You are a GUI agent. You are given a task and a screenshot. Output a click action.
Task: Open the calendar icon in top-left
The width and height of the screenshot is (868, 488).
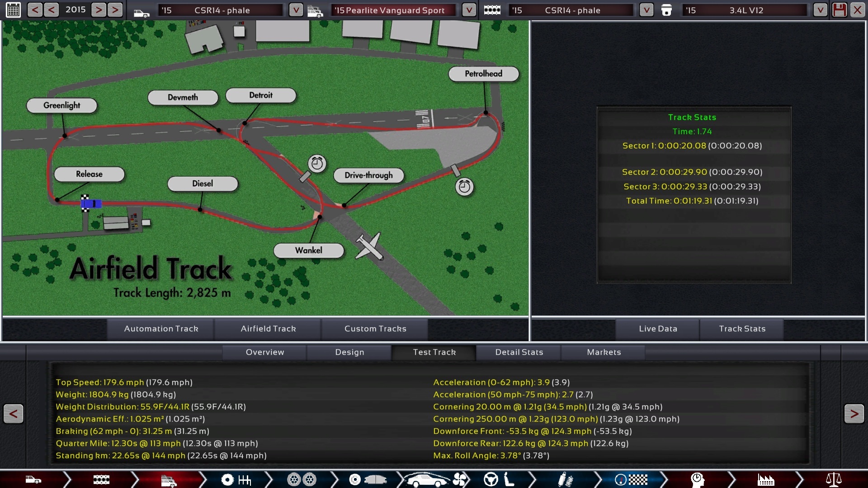[x=13, y=10]
